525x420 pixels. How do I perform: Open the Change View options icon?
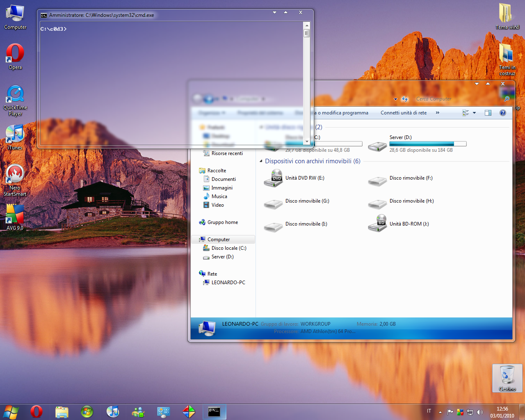[x=466, y=112]
